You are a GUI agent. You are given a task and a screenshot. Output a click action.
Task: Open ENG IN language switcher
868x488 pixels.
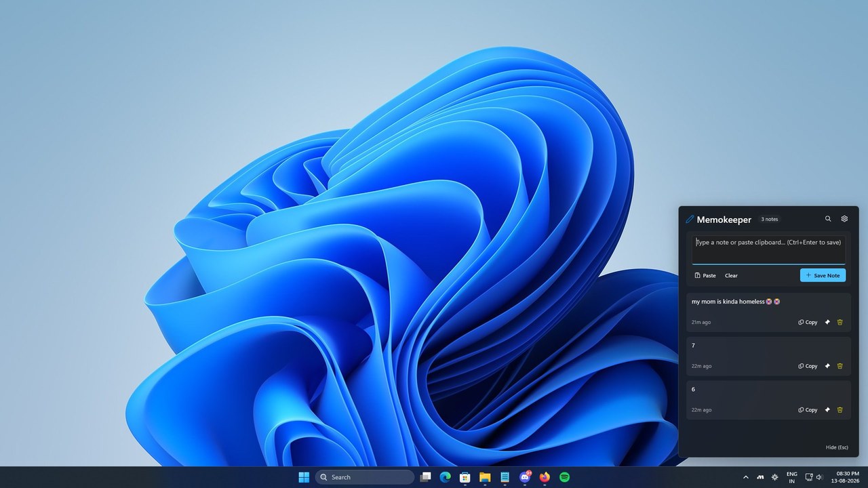pyautogui.click(x=791, y=477)
